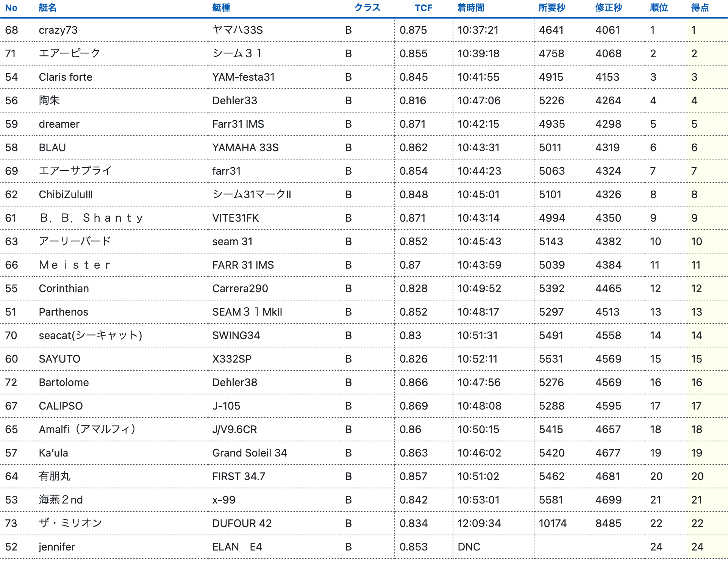The image size is (728, 563).
Task: Select the Grand Soleil 34 boat type
Action: (249, 453)
